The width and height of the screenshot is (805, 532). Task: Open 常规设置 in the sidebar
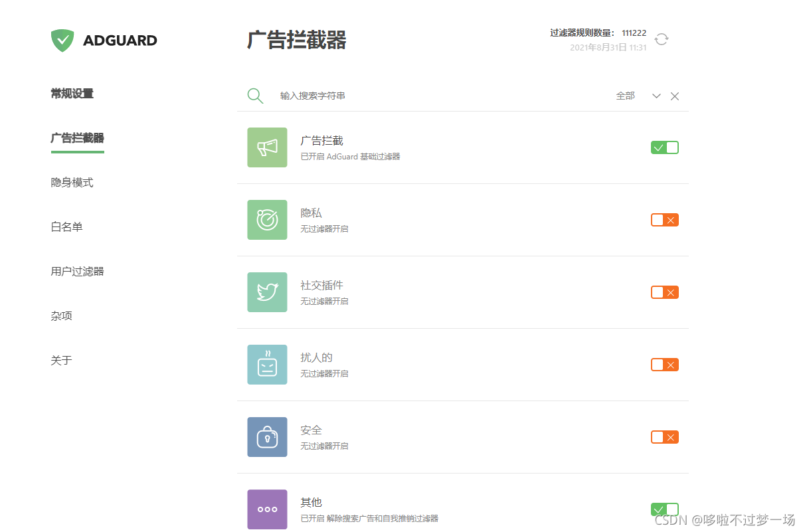72,94
